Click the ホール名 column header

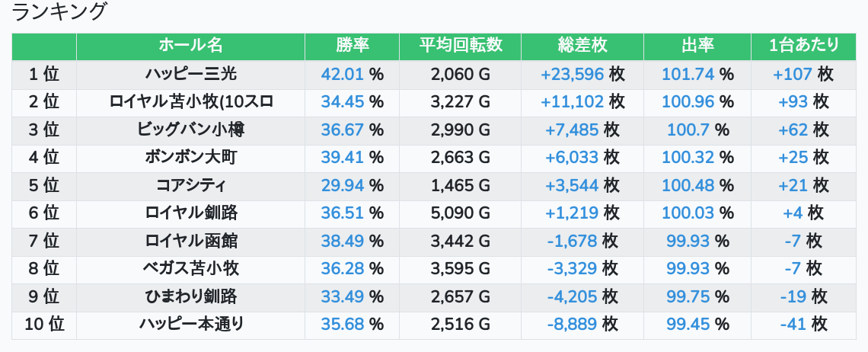click(x=190, y=46)
